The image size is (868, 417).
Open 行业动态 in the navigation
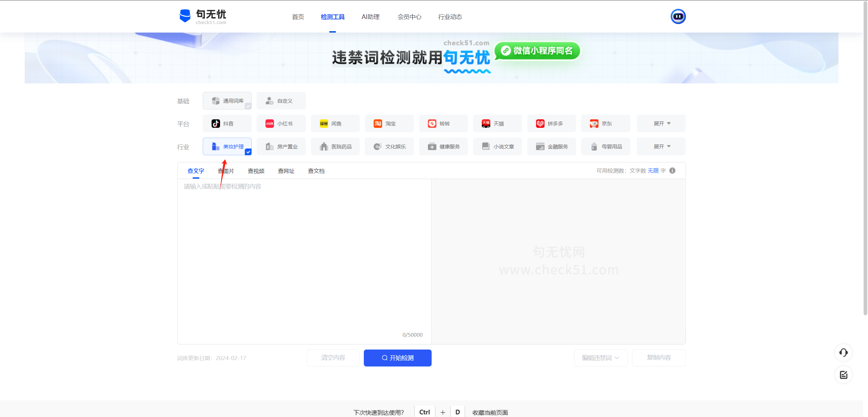tap(450, 17)
